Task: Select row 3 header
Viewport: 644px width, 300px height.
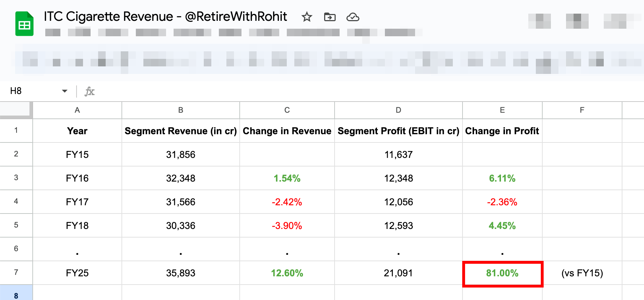Action: pyautogui.click(x=16, y=178)
